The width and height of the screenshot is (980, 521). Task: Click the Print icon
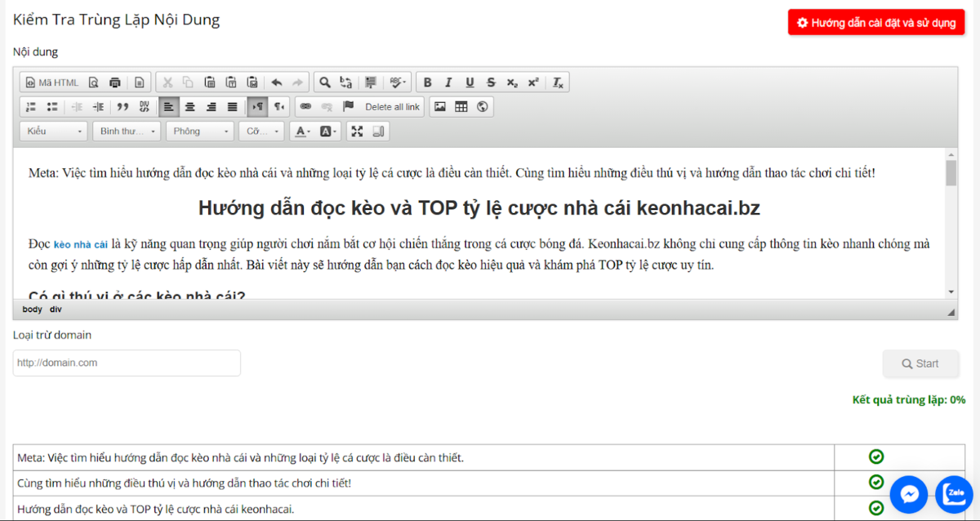(x=115, y=82)
